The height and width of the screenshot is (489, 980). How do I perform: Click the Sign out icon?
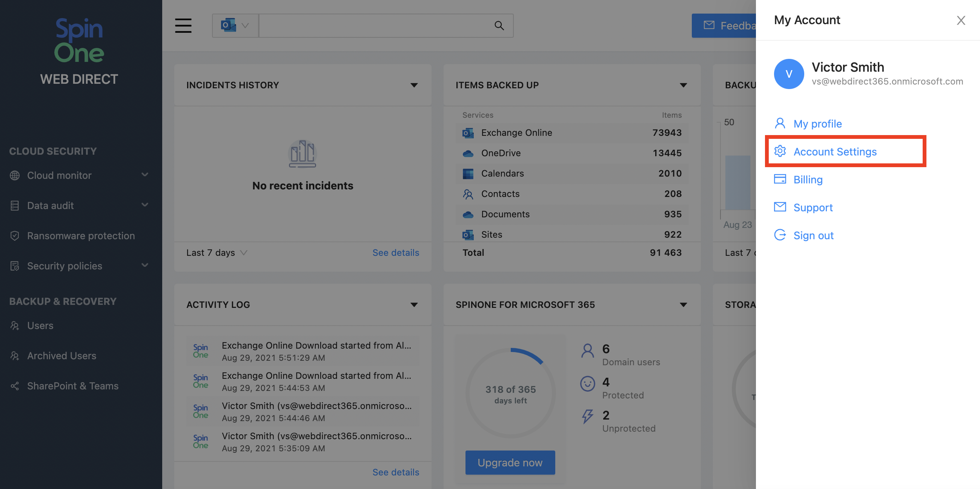click(x=779, y=235)
